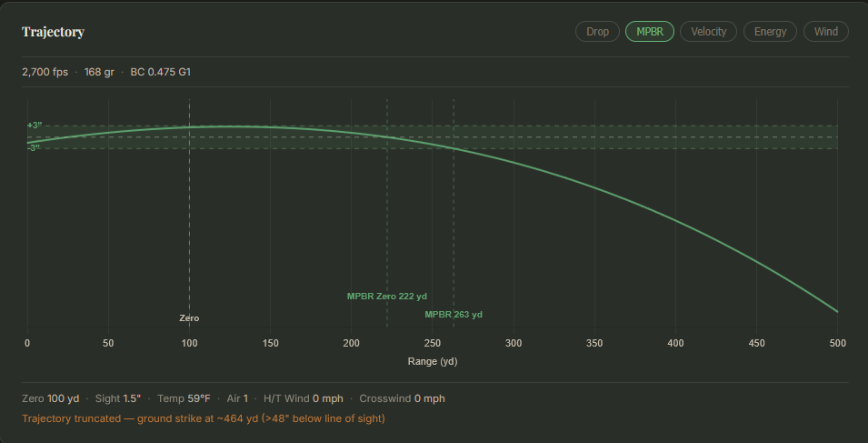This screenshot has height=443, width=868.
Task: Click the Range (yd) axis title
Action: coord(433,362)
